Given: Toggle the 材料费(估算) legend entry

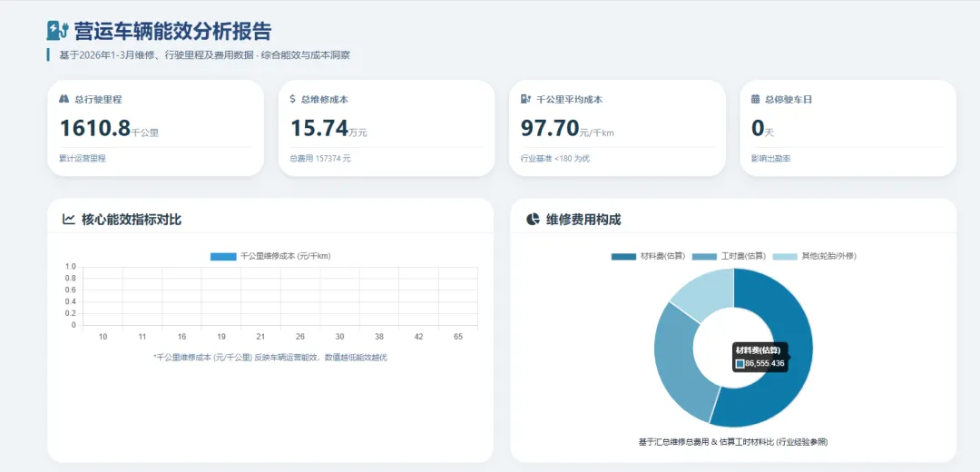Looking at the screenshot, I should 648,256.
